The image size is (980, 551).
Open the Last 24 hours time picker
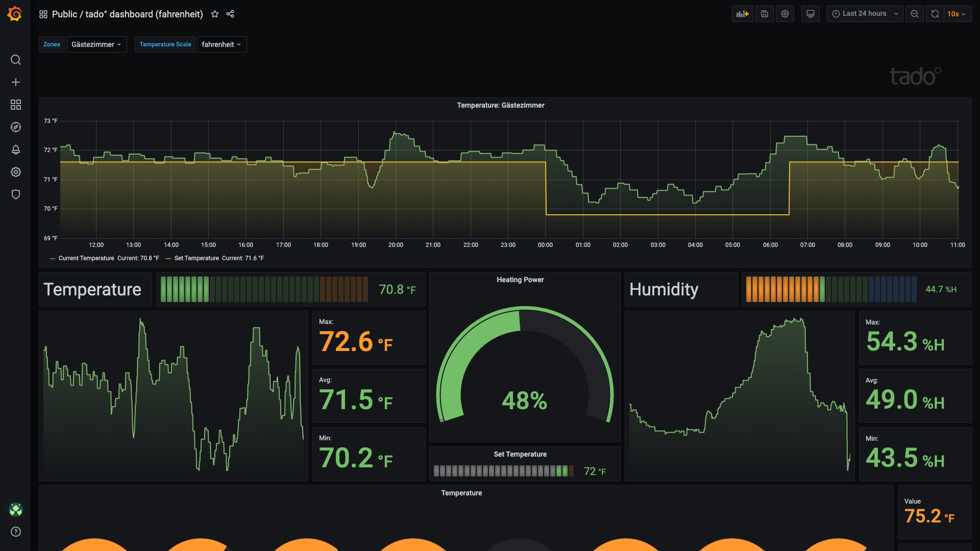click(865, 14)
